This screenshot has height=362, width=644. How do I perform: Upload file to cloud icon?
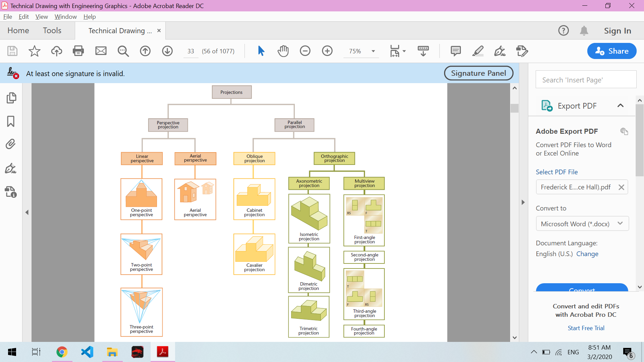pyautogui.click(x=56, y=51)
